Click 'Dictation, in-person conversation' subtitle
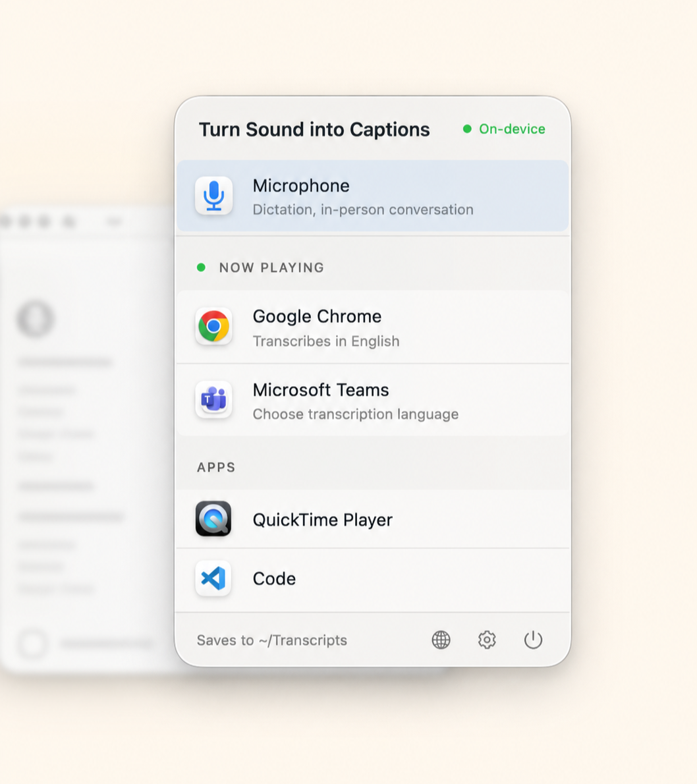Viewport: 697px width, 784px height. click(363, 210)
